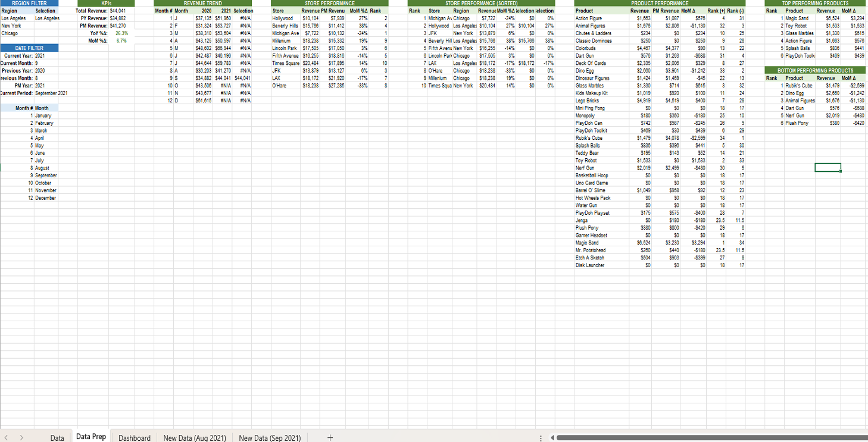Click the BOTTOM PERFORMING PRODUCTS header
Viewport: 868px width, 442px height.
[814, 71]
